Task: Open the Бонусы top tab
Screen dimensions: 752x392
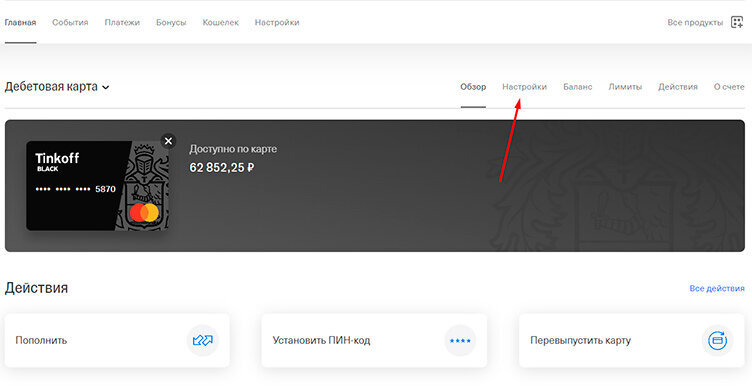Action: [x=171, y=23]
